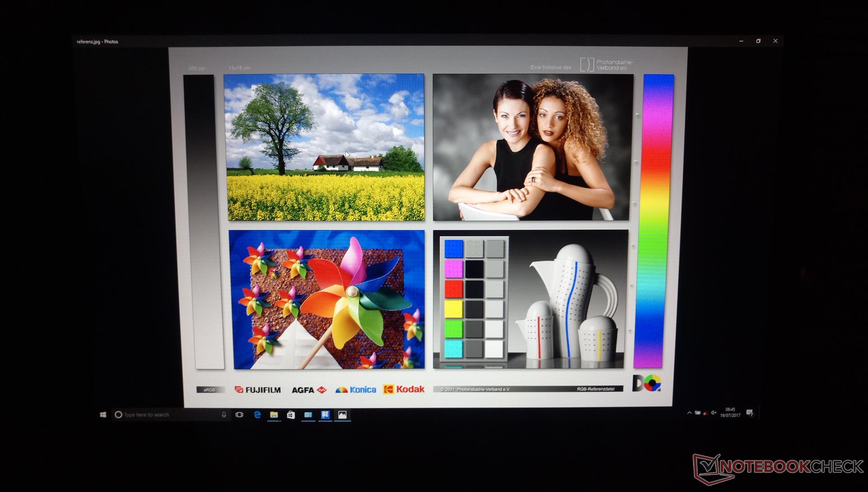Click the red swatch in color chart

(x=453, y=289)
